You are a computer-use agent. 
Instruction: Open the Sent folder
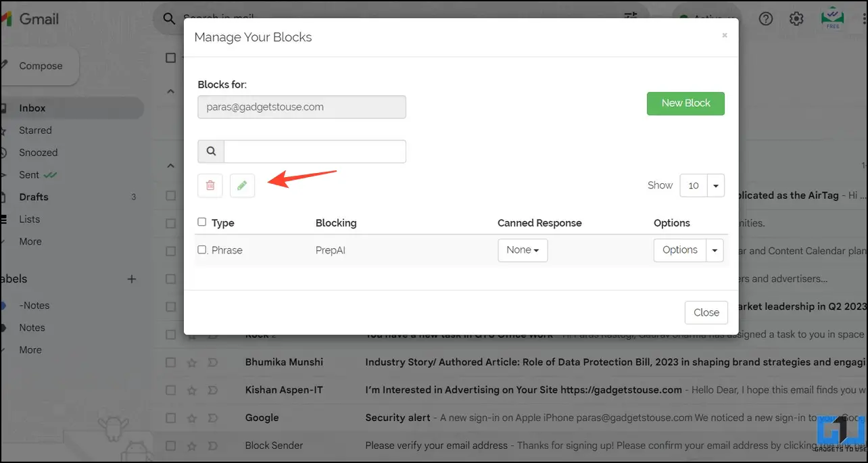click(x=29, y=174)
